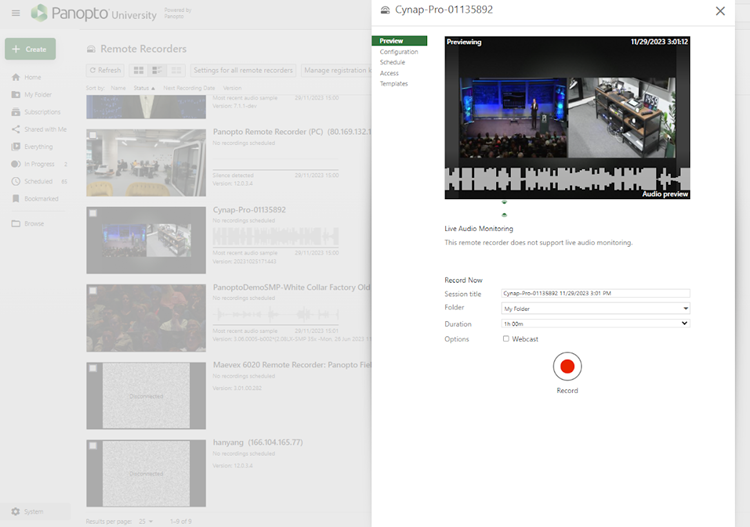750x527 pixels.
Task: Open Settings for all remote recorders
Action: tap(243, 70)
